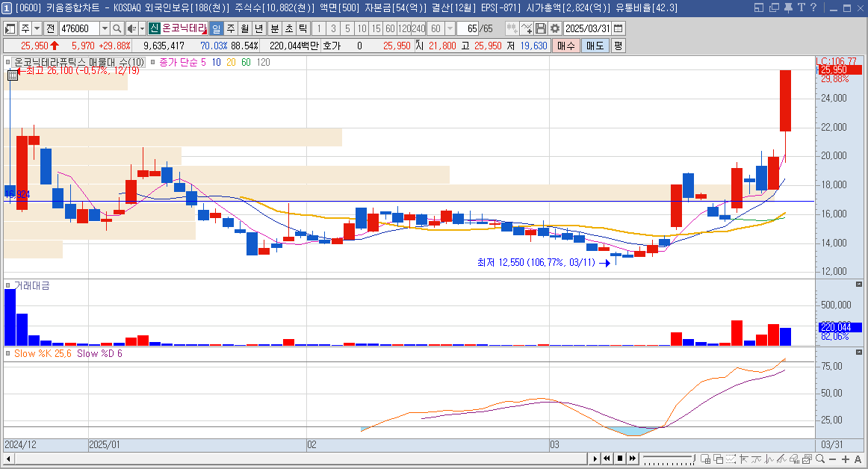Click the vertical line chart tool icon
This screenshot has width=868, height=469.
769,459
